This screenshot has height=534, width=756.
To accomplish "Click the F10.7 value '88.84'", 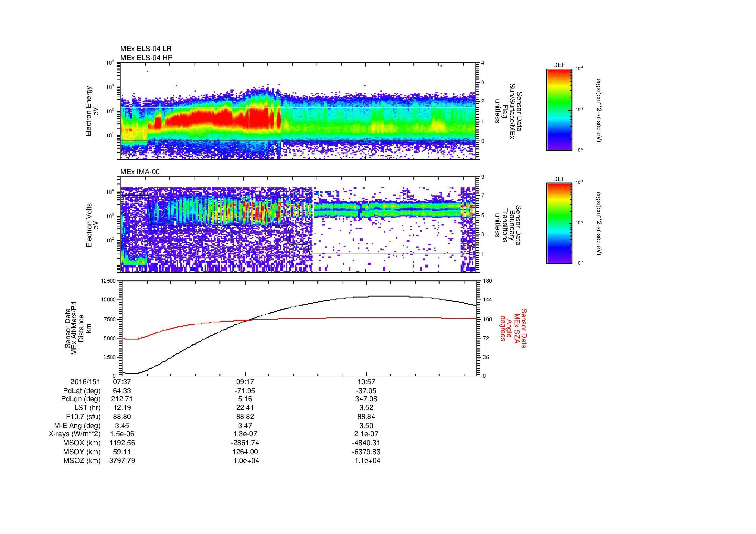I will [366, 416].
